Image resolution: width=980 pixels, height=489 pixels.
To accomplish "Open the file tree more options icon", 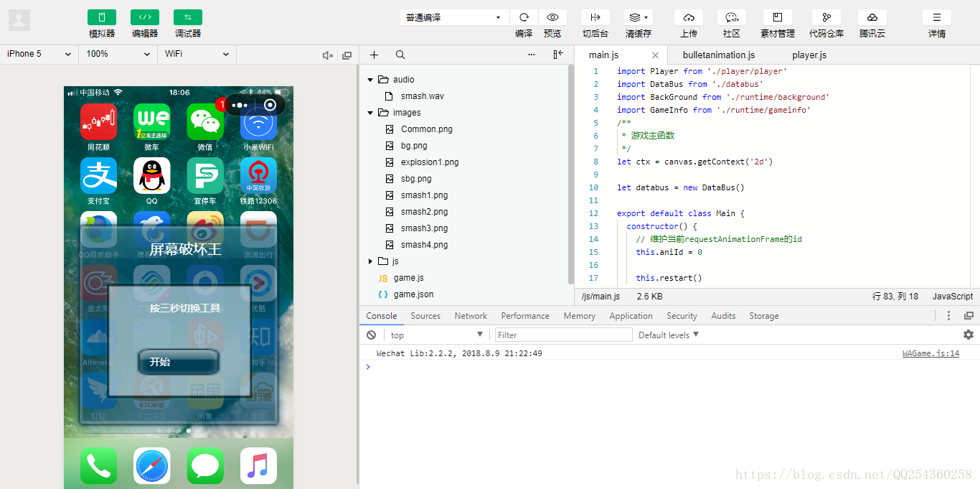I will tap(532, 55).
